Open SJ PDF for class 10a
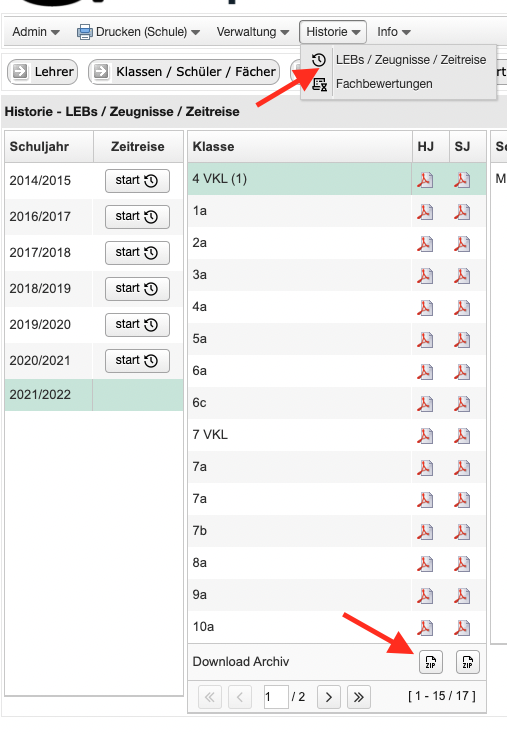The height and width of the screenshot is (734, 507). point(462,627)
